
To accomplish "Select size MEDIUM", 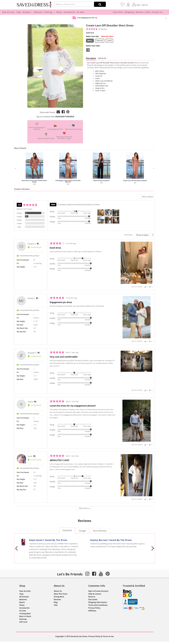I will click(x=100, y=41).
